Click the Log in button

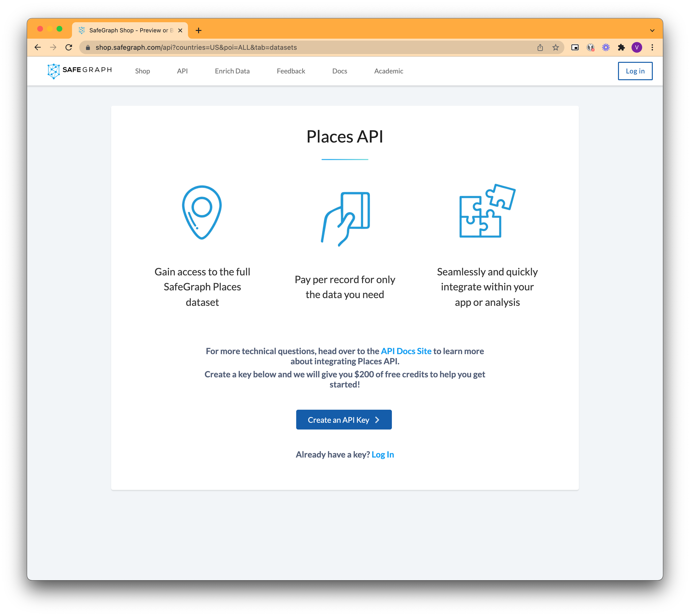coord(635,71)
